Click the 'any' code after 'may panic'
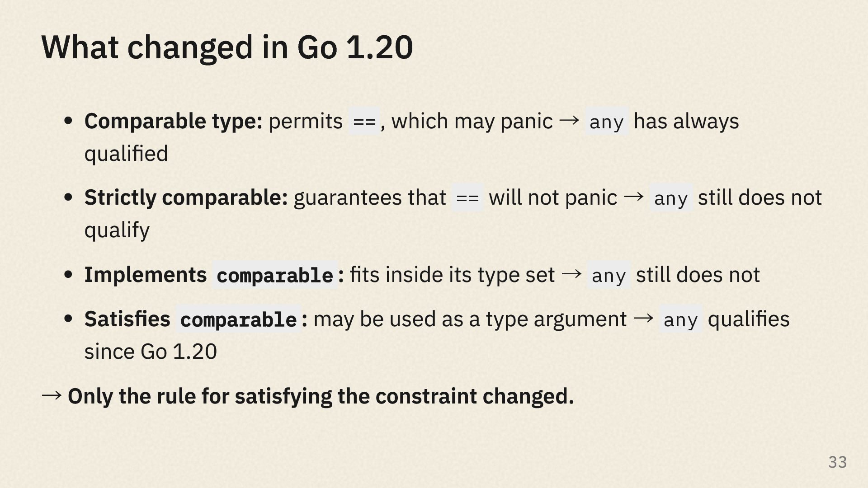The width and height of the screenshot is (868, 488). coord(606,121)
